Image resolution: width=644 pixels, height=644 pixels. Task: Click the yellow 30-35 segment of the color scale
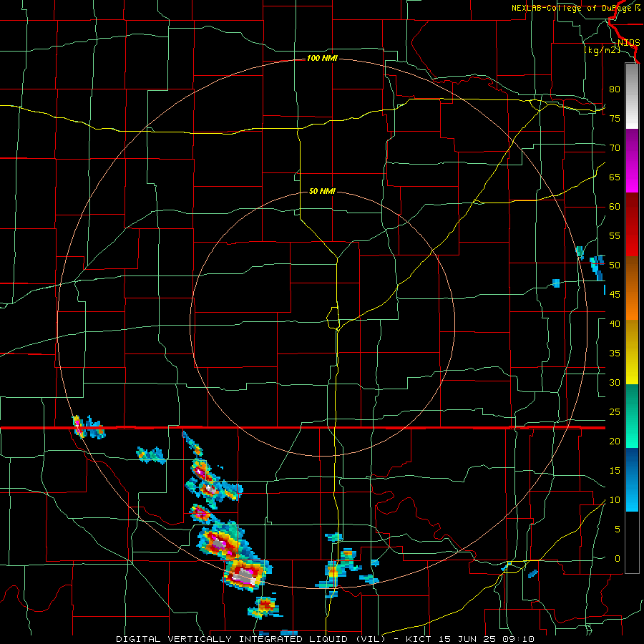pos(632,352)
